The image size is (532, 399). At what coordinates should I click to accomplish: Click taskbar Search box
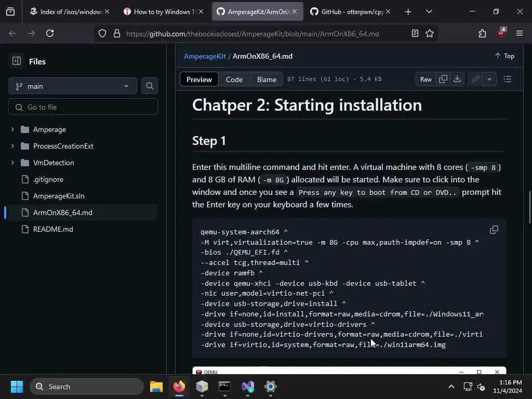(87, 387)
